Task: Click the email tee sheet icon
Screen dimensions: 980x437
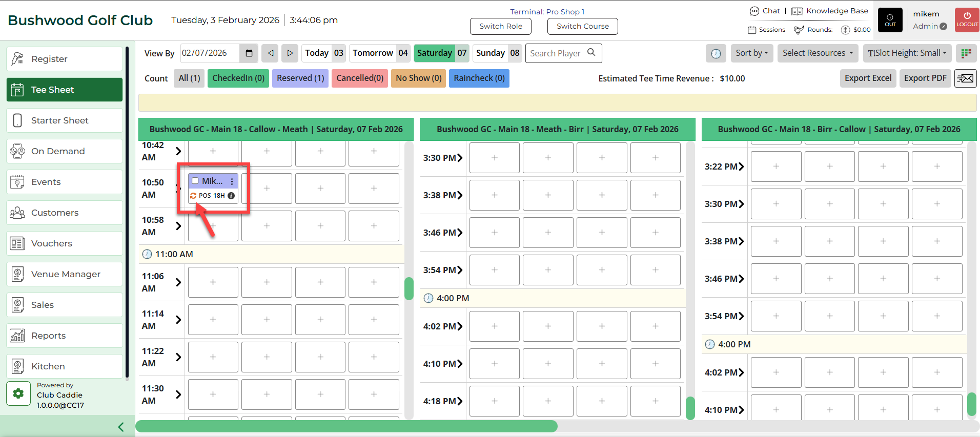Action: (x=965, y=78)
